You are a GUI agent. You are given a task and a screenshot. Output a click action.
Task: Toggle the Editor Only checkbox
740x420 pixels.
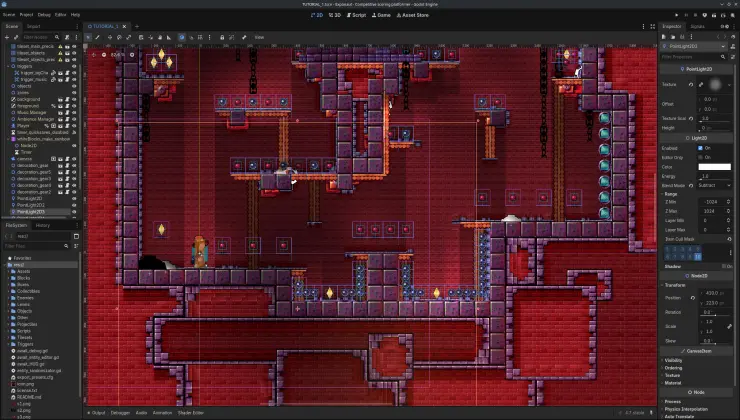(x=700, y=157)
